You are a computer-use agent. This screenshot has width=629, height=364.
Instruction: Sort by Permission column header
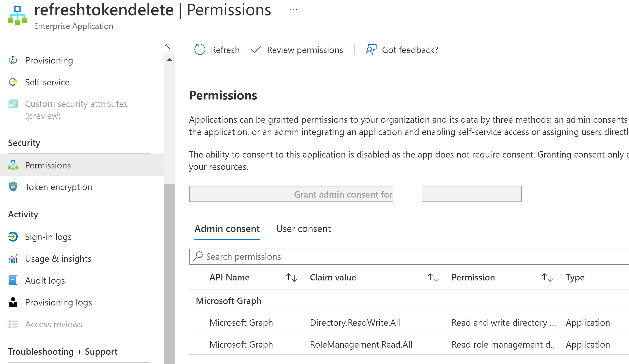click(x=473, y=277)
